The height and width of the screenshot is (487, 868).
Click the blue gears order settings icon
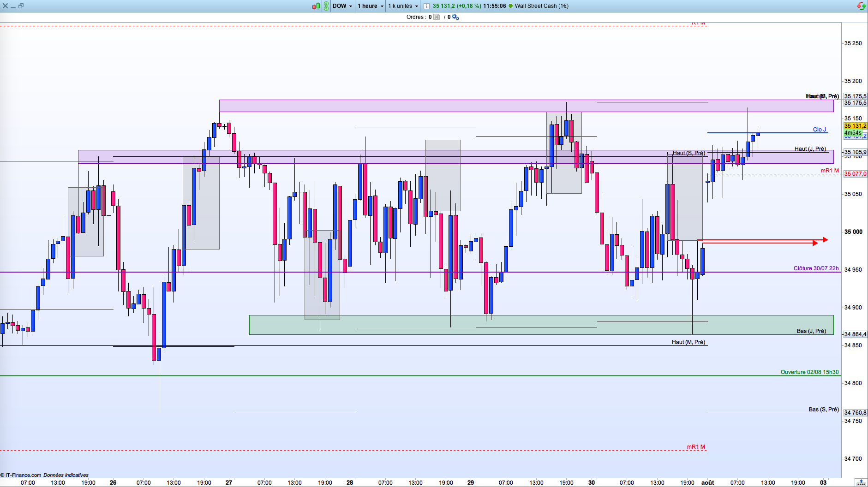point(455,17)
